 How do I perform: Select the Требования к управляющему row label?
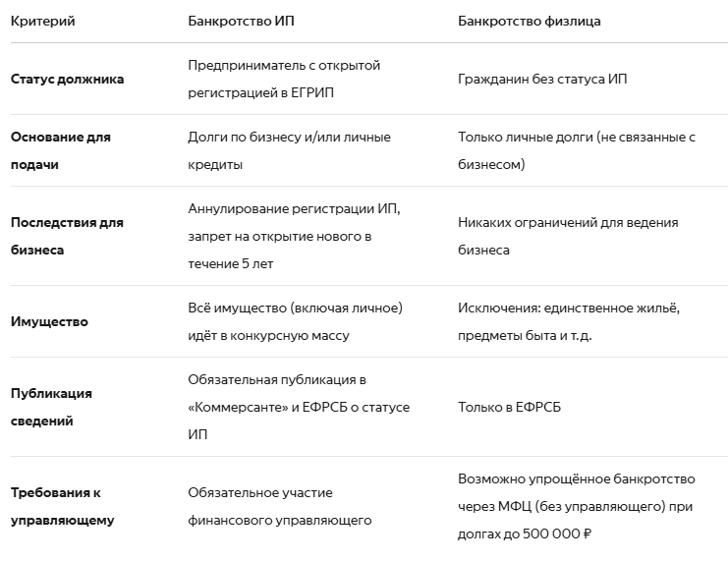click(x=62, y=506)
